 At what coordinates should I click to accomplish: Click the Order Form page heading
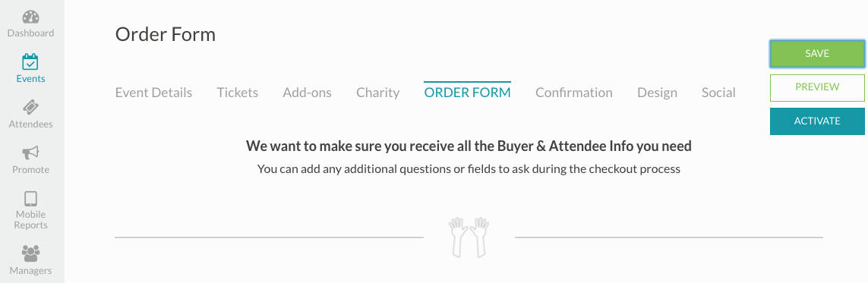[x=166, y=34]
